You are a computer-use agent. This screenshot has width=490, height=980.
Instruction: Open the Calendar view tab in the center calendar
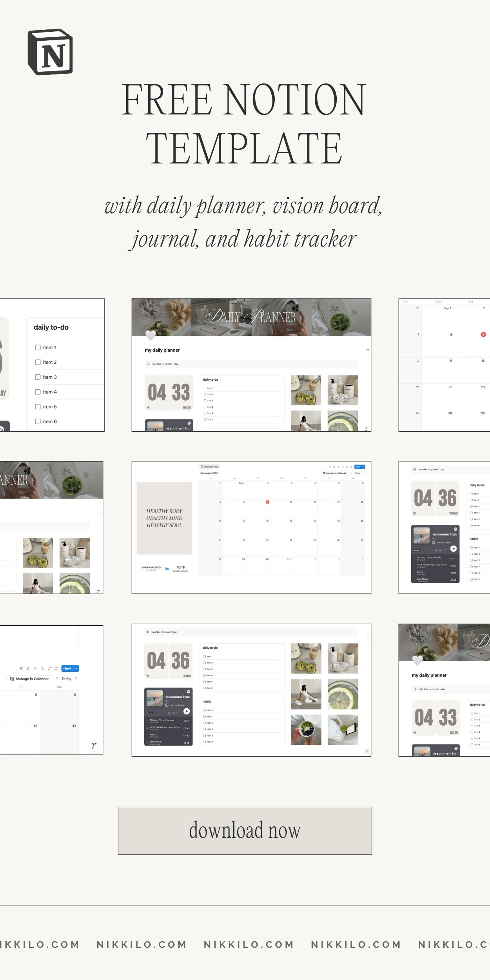210,466
